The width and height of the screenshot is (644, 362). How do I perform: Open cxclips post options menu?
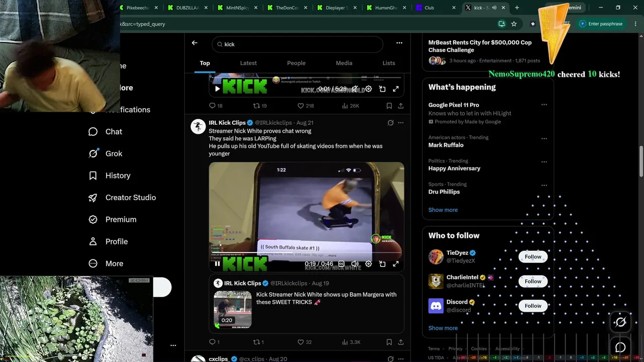click(400, 359)
